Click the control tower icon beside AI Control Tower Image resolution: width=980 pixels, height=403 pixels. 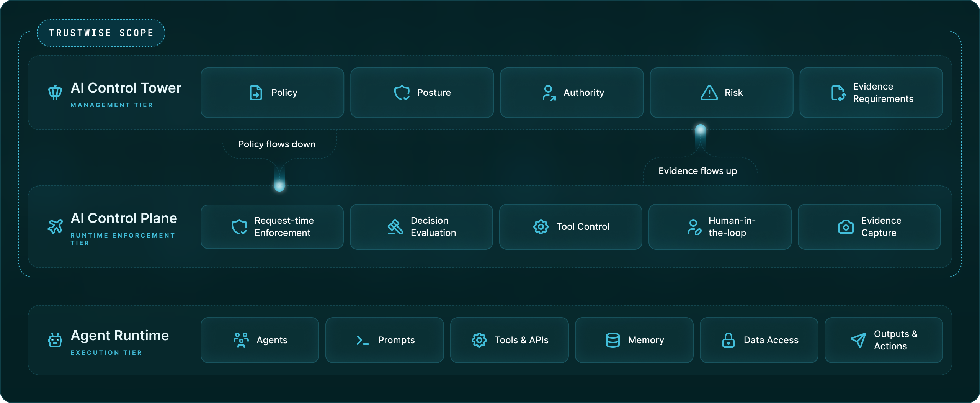click(55, 93)
